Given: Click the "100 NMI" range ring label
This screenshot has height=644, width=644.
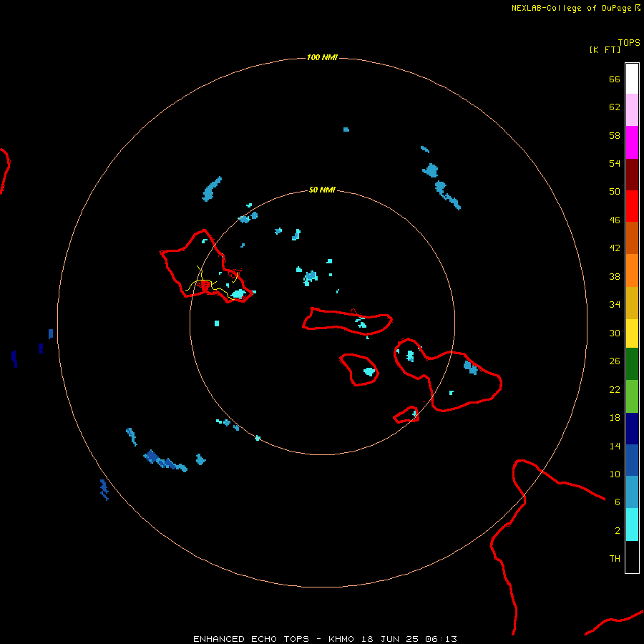Looking at the screenshot, I should pos(322,57).
